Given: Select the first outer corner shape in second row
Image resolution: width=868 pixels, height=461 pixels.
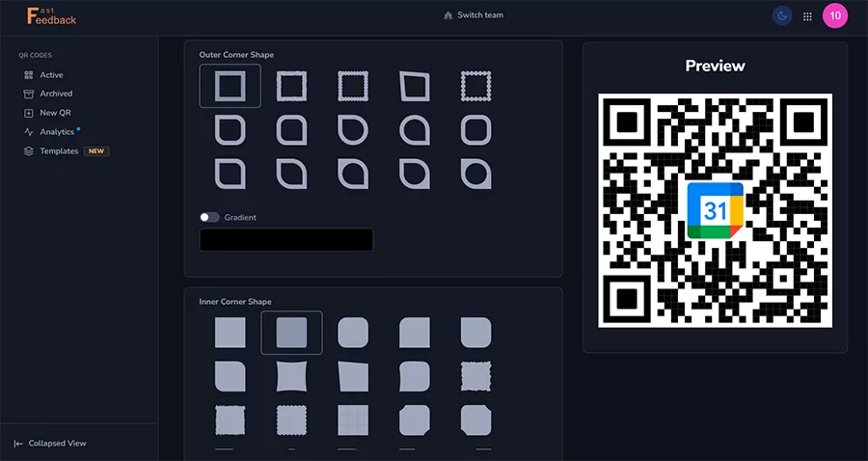Looking at the screenshot, I should point(230,130).
